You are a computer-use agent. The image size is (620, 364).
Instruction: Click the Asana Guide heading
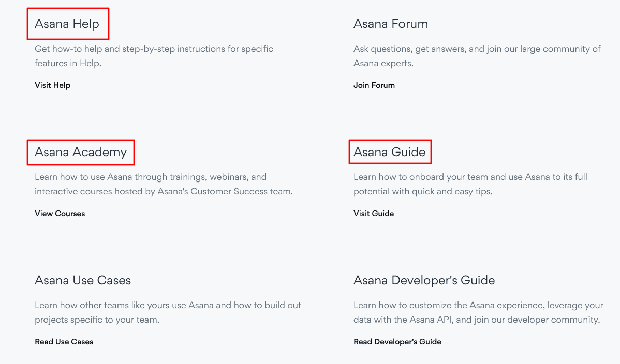(x=389, y=152)
